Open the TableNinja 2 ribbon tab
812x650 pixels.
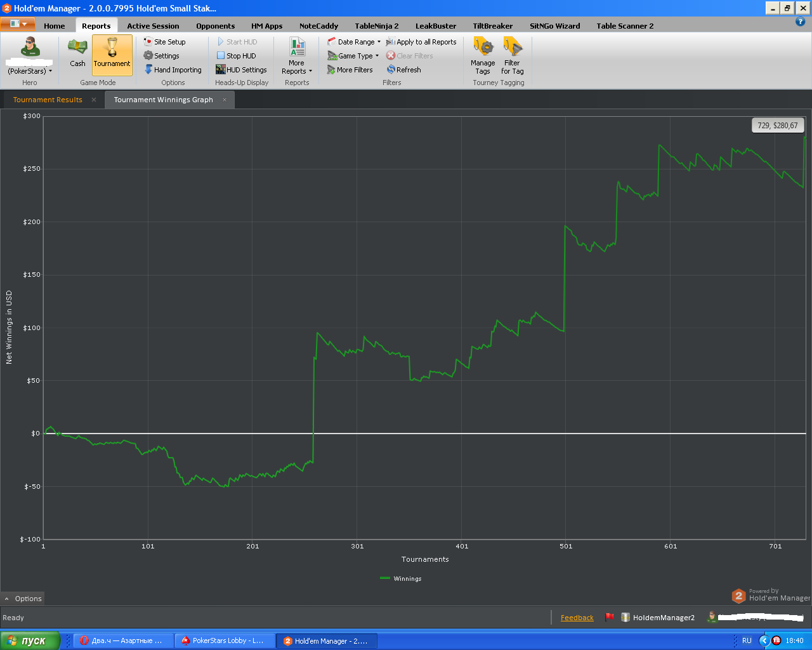[x=377, y=26]
